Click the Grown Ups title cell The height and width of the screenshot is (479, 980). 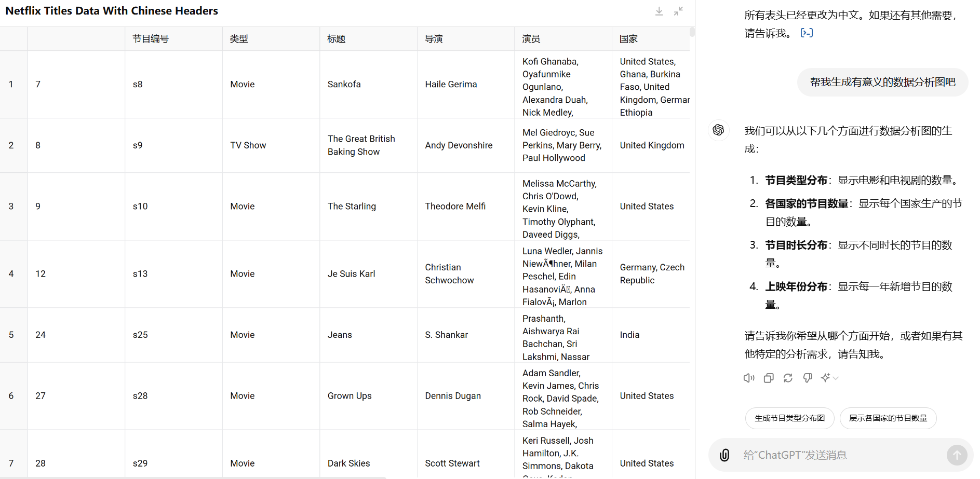(368, 395)
